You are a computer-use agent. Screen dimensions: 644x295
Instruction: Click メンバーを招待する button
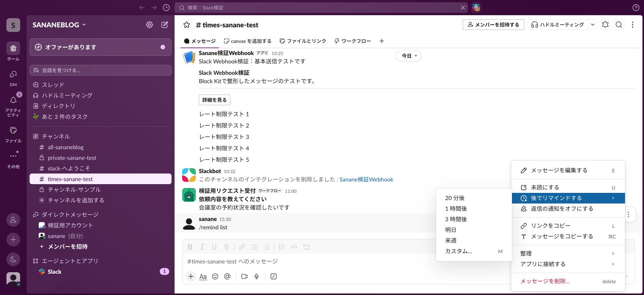coord(493,25)
